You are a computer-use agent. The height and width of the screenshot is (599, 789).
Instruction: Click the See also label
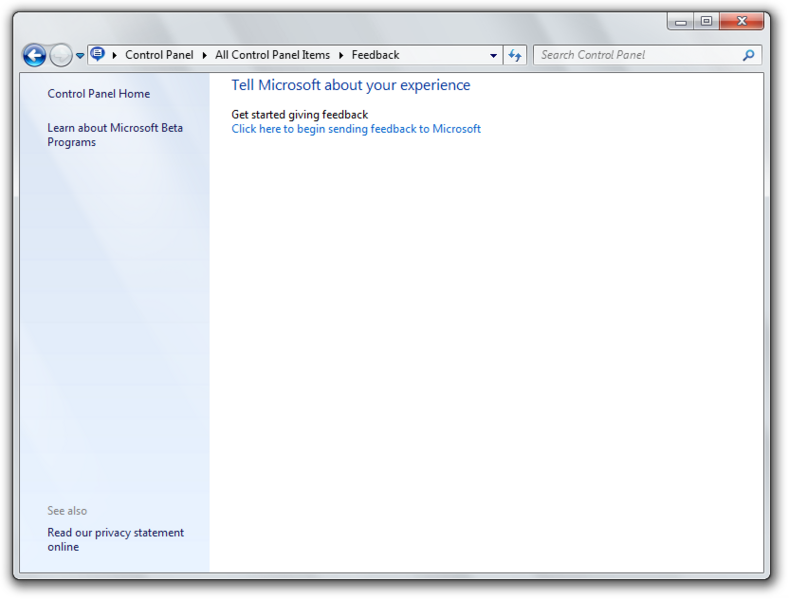67,510
